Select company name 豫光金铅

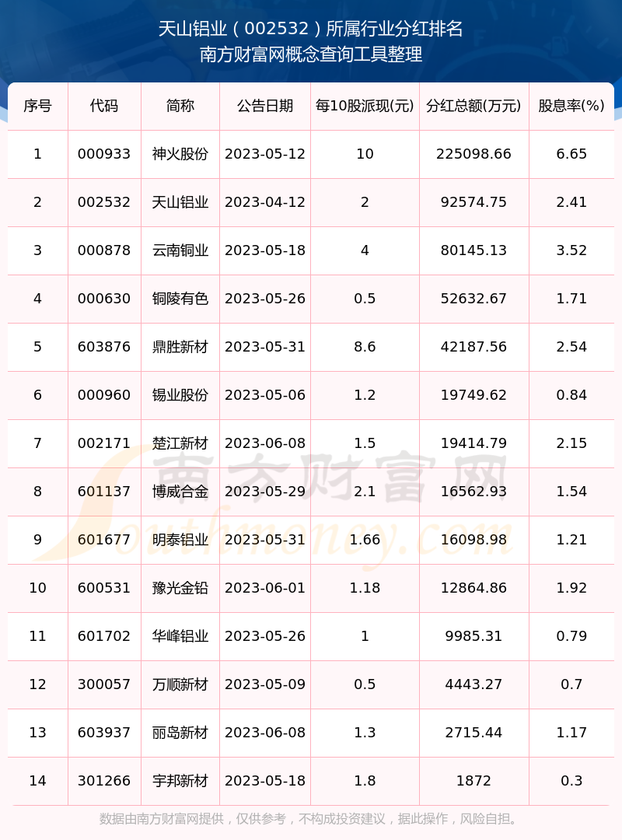click(x=180, y=588)
